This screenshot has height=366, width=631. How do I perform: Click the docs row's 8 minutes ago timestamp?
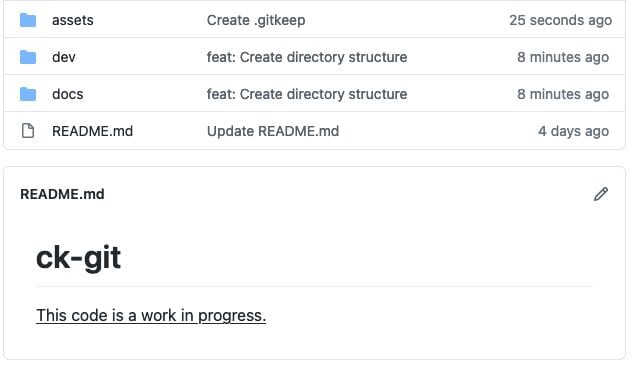tap(563, 94)
